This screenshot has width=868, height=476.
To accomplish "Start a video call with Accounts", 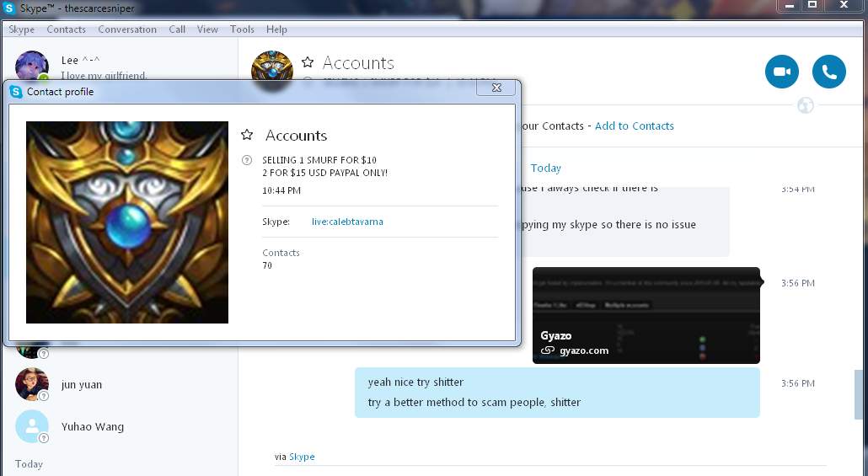I will (x=782, y=72).
